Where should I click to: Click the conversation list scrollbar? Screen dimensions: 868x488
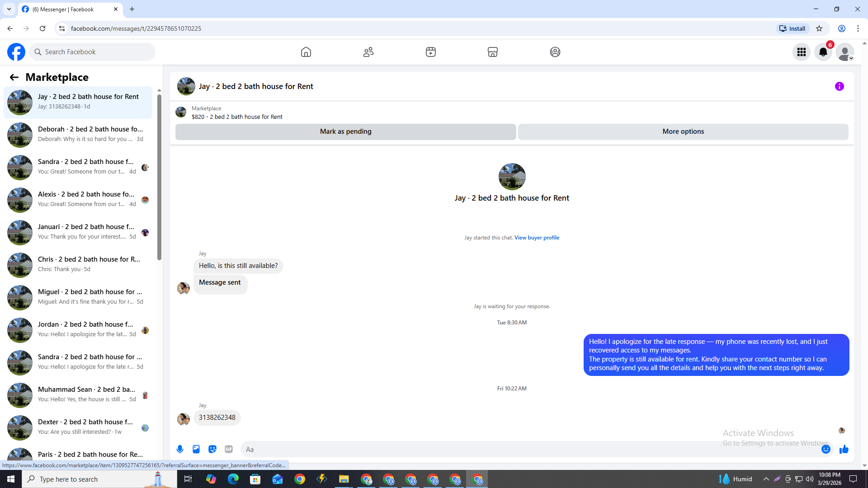(x=159, y=176)
